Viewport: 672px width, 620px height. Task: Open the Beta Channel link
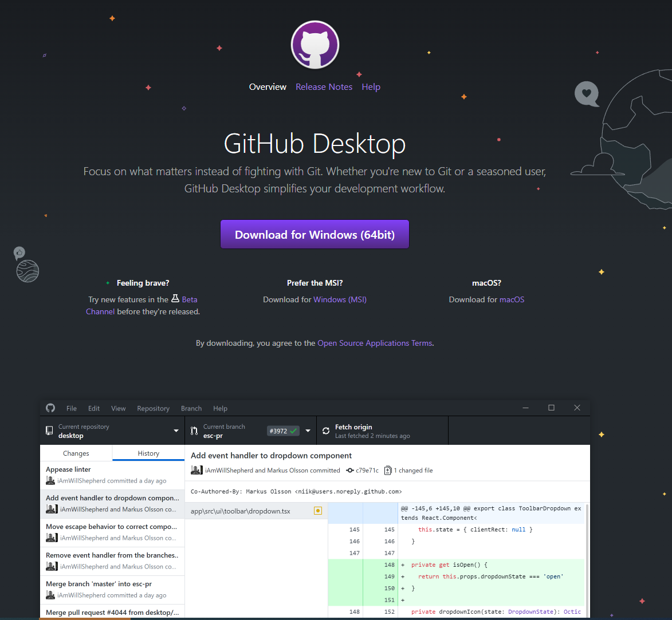point(190,300)
